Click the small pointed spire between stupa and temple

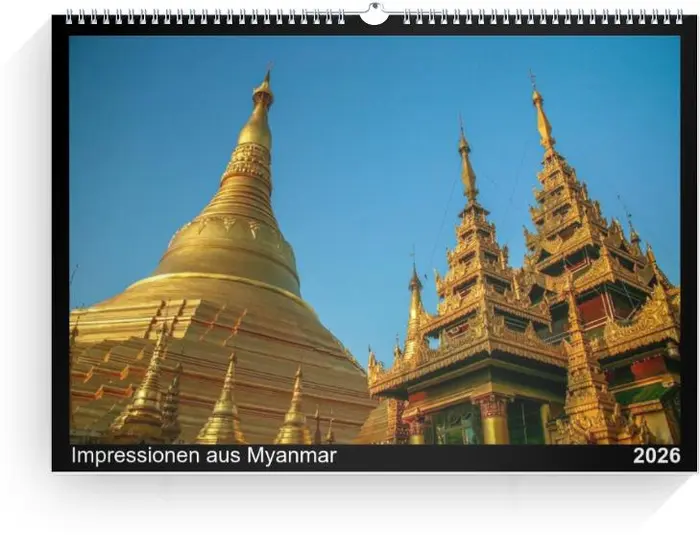414,300
